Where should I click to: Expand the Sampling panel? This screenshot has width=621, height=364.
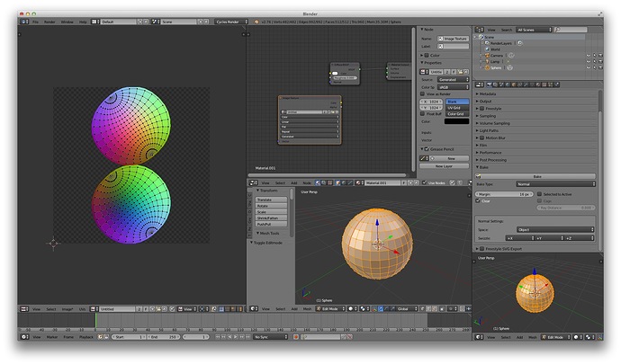coord(488,116)
